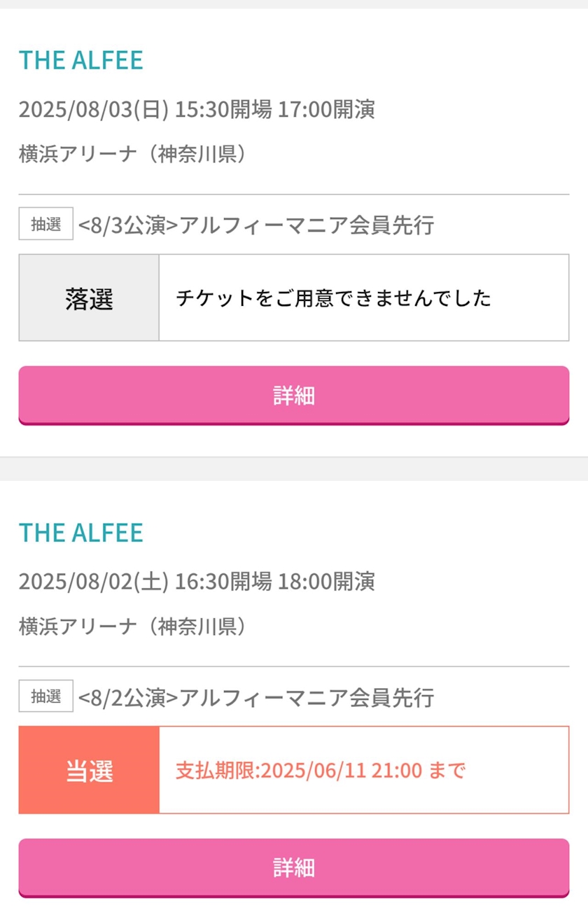Tap the 抽選 badge beside <8/3公演>

pyautogui.click(x=46, y=225)
